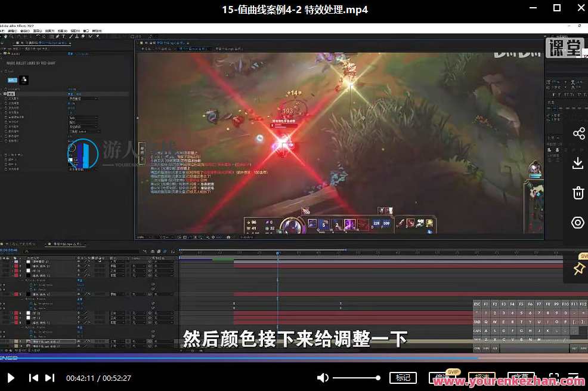
Task: Click the speaker volume icon in the player
Action: tap(323, 377)
